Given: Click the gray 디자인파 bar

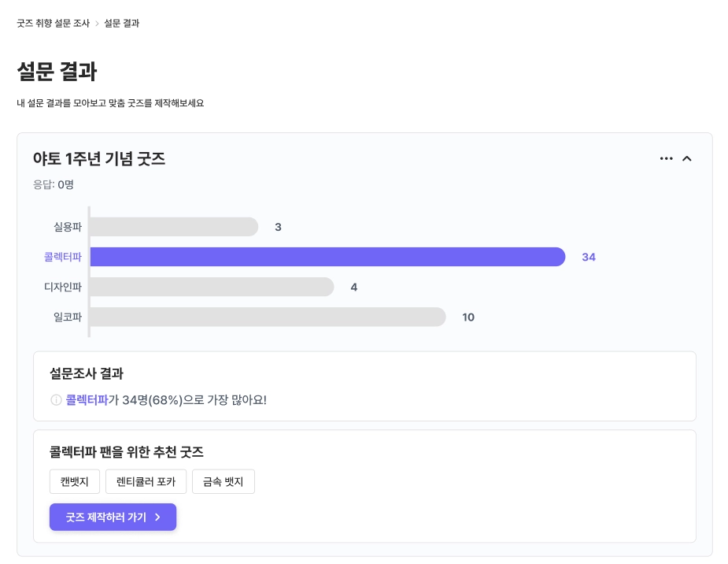Looking at the screenshot, I should 212,287.
